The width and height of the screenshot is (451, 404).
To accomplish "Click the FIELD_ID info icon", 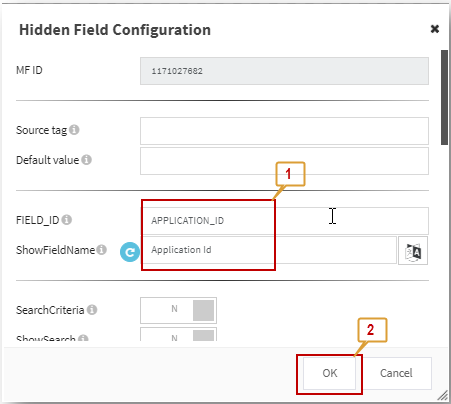I will pos(67,220).
